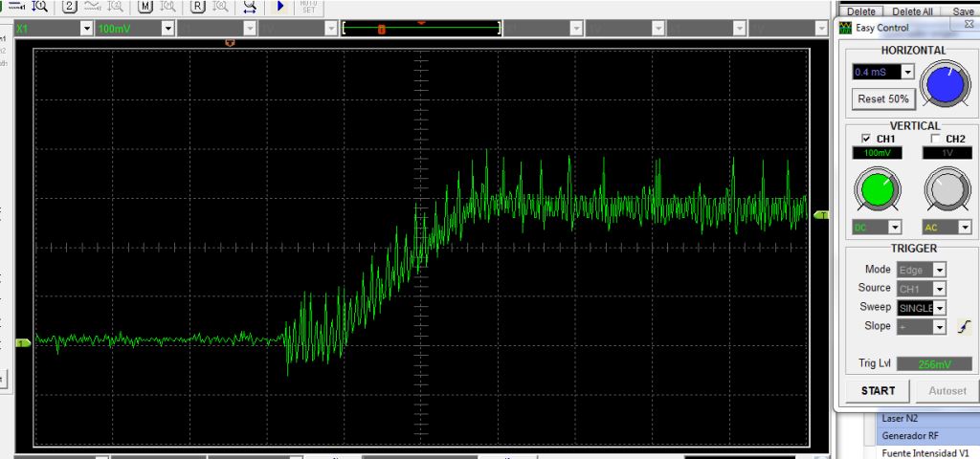Uncheck the CH1 checkbox
The image size is (980, 459).
pos(866,139)
